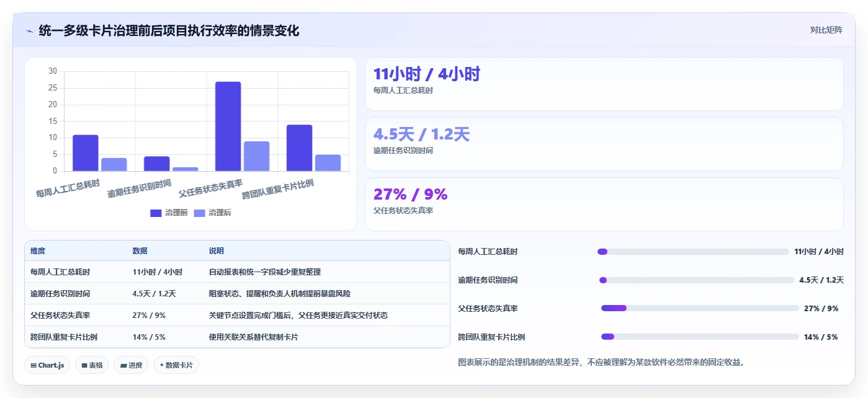This screenshot has height=398, width=868.
Task: Click the lightning icon beside the title
Action: point(29,30)
